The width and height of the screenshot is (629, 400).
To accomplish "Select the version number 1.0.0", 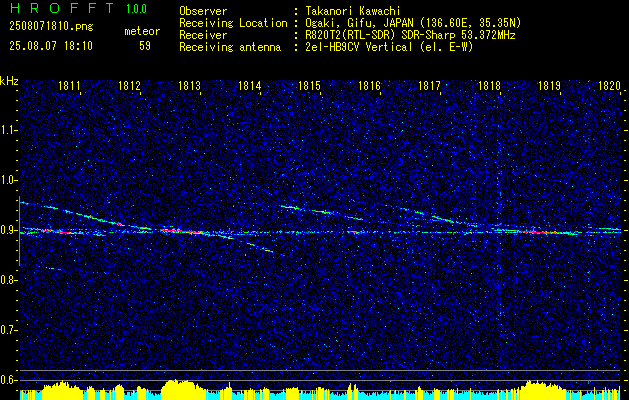I will (136, 9).
